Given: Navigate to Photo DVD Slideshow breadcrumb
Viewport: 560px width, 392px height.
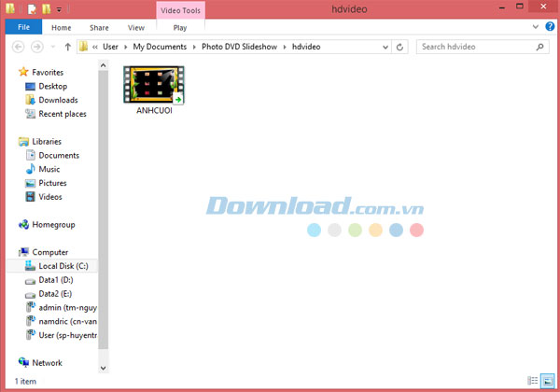Looking at the screenshot, I should click(231, 47).
